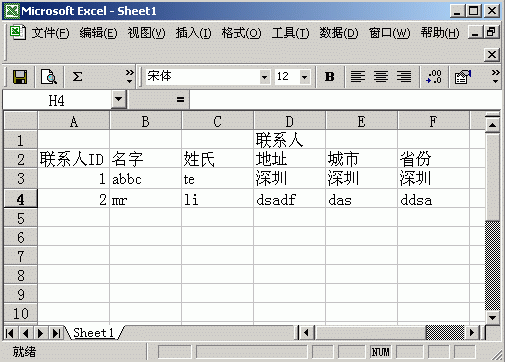
Task: Go to first sheet tab arrow
Action: pyautogui.click(x=10, y=333)
